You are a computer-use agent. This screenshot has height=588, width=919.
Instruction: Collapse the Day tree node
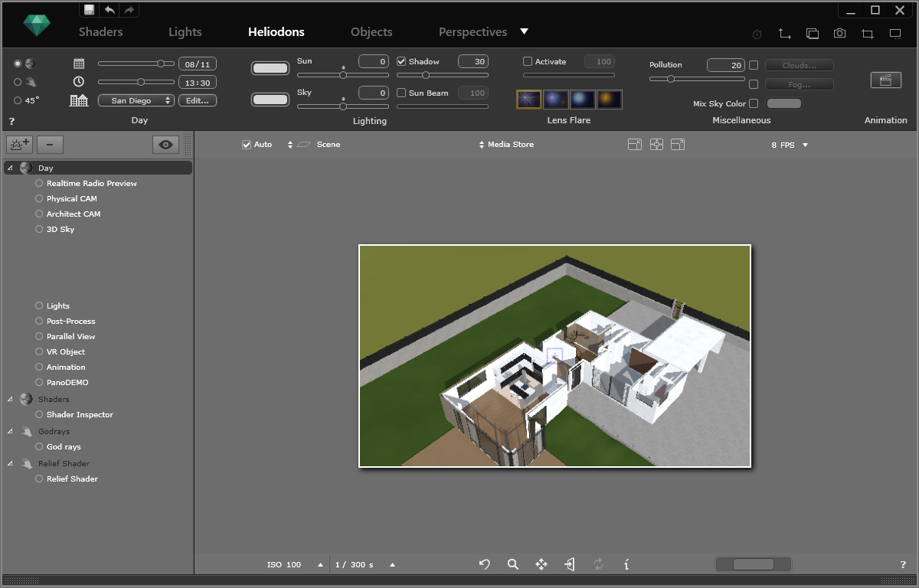click(10, 168)
